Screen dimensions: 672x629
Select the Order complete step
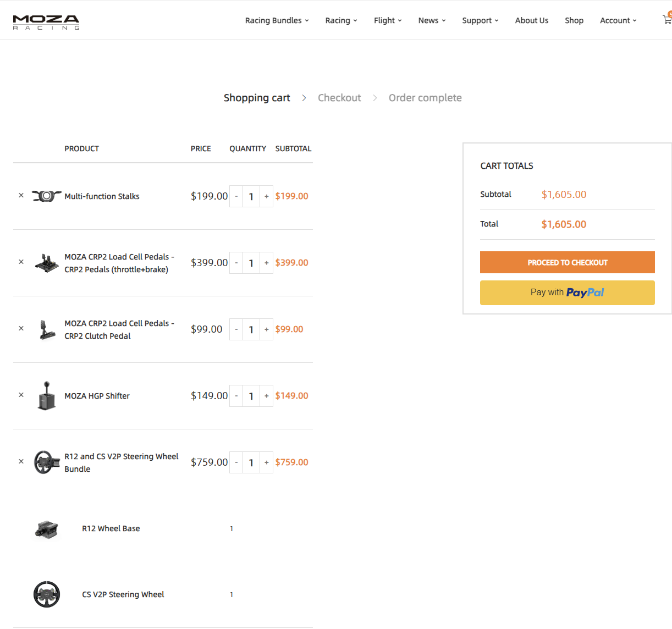pyautogui.click(x=425, y=98)
